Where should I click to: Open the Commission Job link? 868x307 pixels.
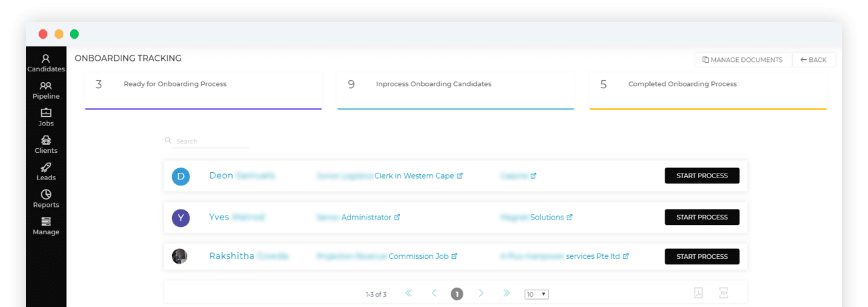point(419,256)
